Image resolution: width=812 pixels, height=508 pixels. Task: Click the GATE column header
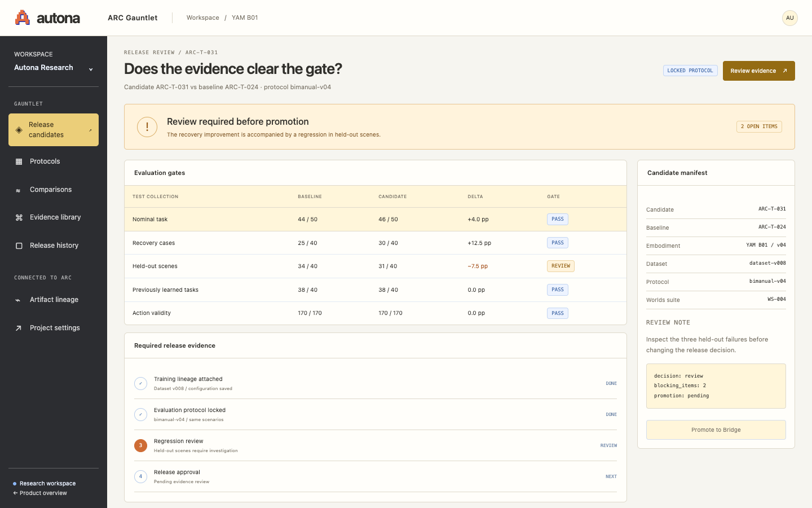553,196
